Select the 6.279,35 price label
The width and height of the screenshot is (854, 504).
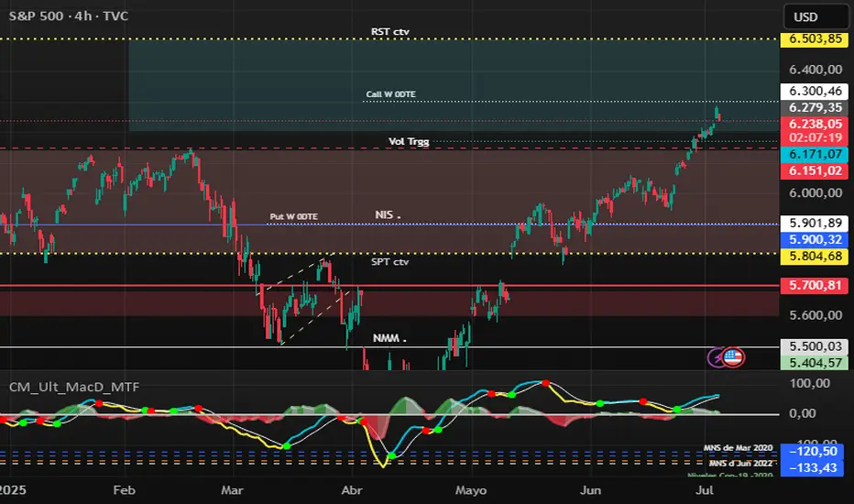click(x=816, y=107)
